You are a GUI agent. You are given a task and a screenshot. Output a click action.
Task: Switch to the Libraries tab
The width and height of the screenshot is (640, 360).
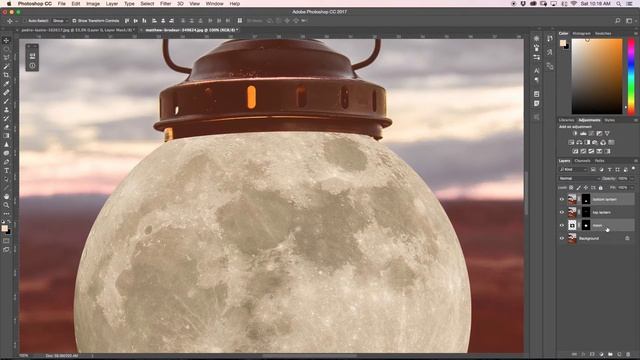click(x=566, y=120)
